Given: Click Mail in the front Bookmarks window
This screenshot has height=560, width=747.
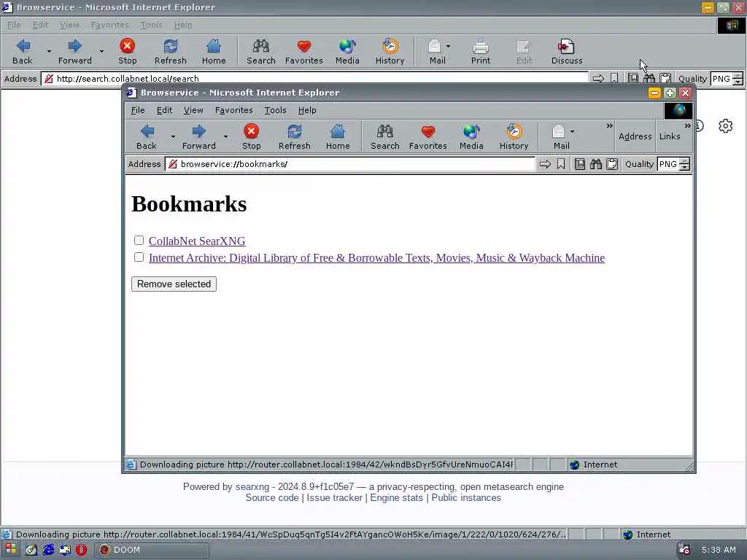Looking at the screenshot, I should (561, 136).
